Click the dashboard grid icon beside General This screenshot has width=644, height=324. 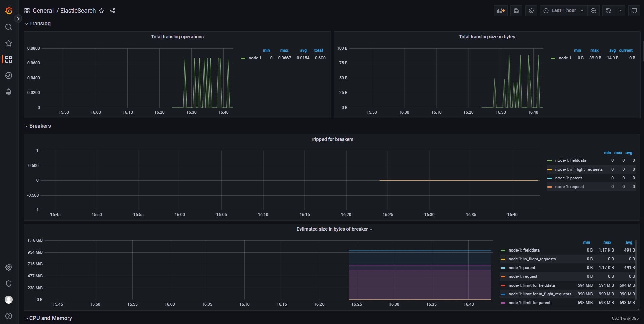pos(27,11)
